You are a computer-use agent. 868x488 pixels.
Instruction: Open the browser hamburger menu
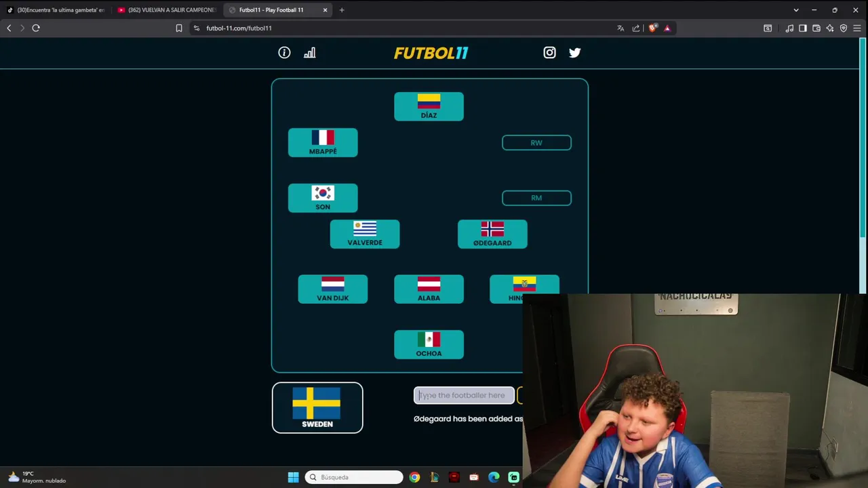(x=857, y=28)
